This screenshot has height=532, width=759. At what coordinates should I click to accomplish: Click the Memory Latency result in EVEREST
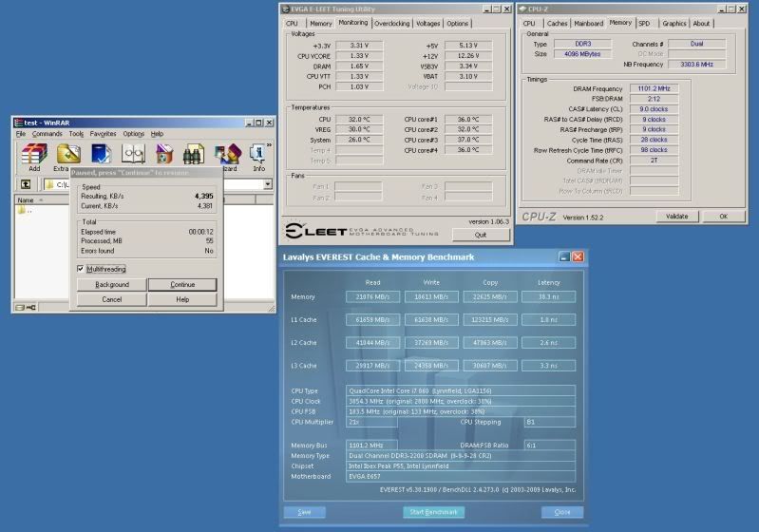tap(548, 296)
